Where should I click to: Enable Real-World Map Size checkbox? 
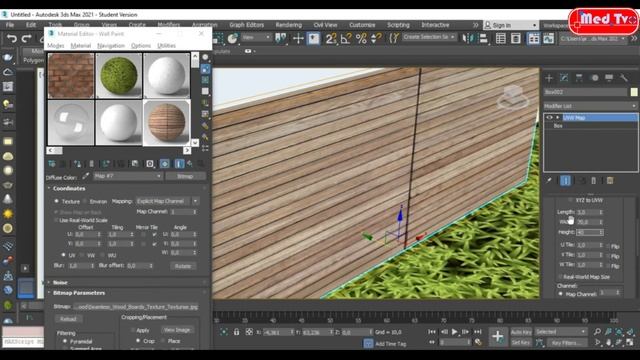[560, 277]
